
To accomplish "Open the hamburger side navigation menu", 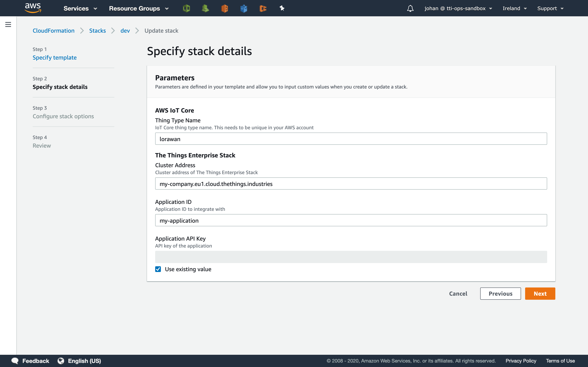I will tap(8, 24).
